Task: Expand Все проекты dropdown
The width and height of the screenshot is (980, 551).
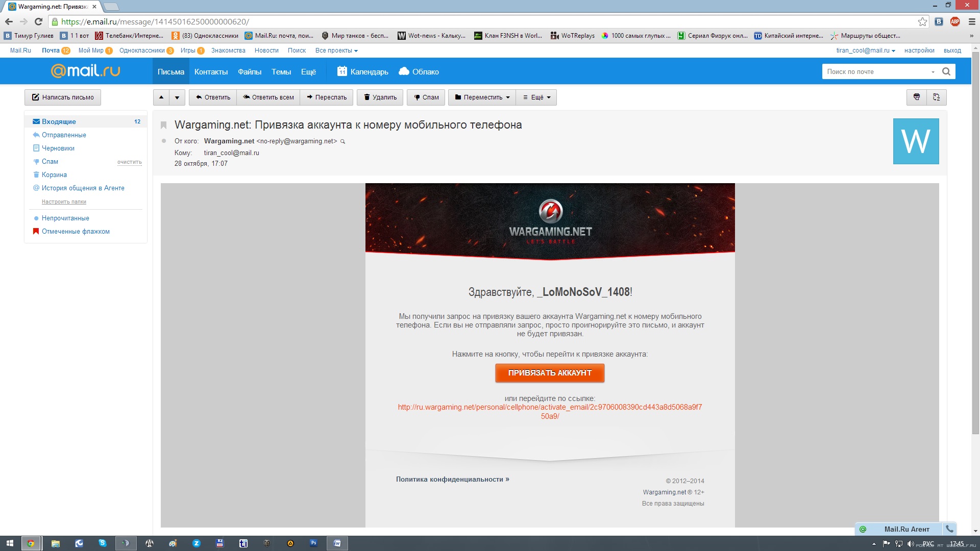Action: point(336,51)
